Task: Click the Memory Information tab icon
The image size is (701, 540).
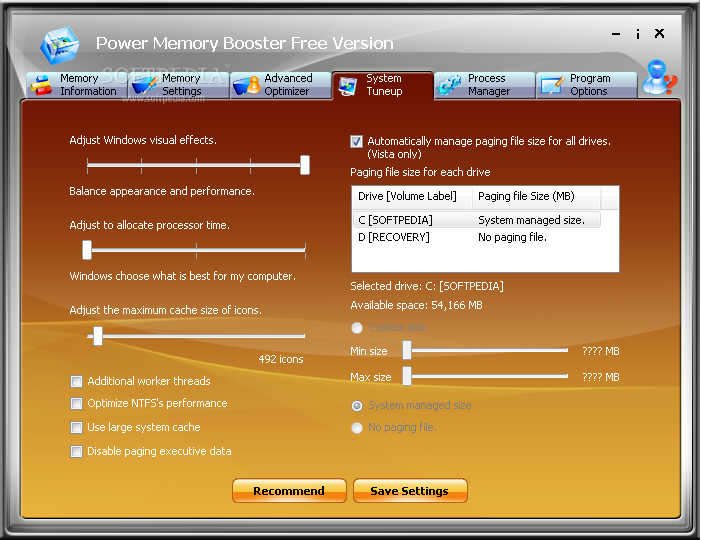Action: (x=41, y=85)
